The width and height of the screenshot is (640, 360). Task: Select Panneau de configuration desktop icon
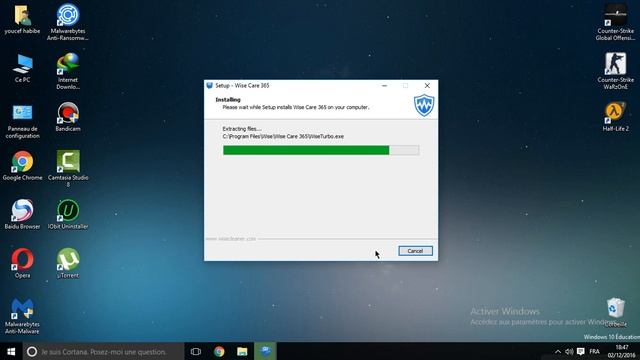click(x=22, y=120)
